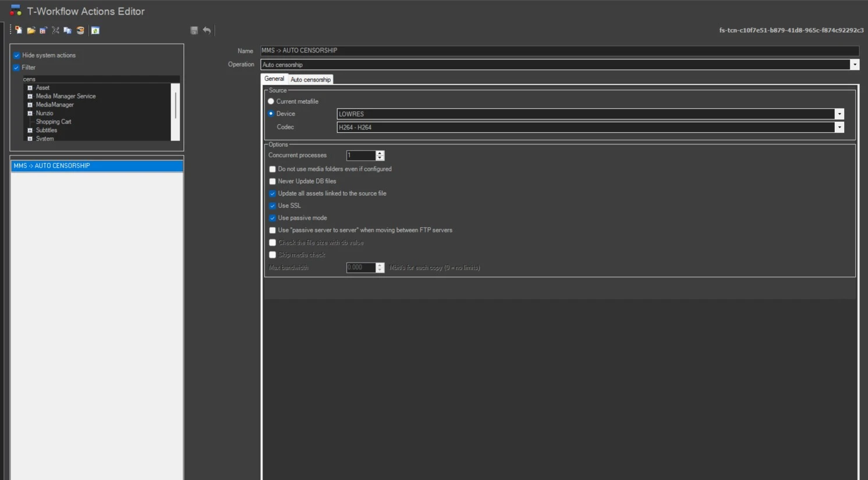Screen dimensions: 868x480
Task: Select MMS -> AUTO CENSORSHIP list entry
Action: point(97,166)
